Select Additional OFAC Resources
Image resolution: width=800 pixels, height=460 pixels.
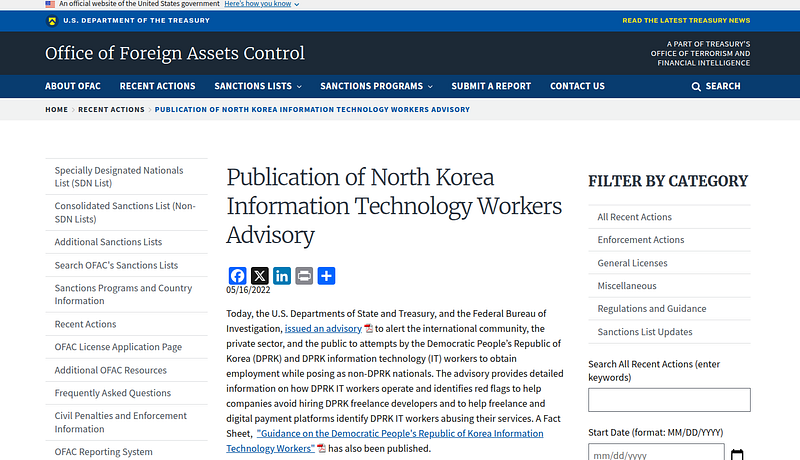[x=127, y=370]
